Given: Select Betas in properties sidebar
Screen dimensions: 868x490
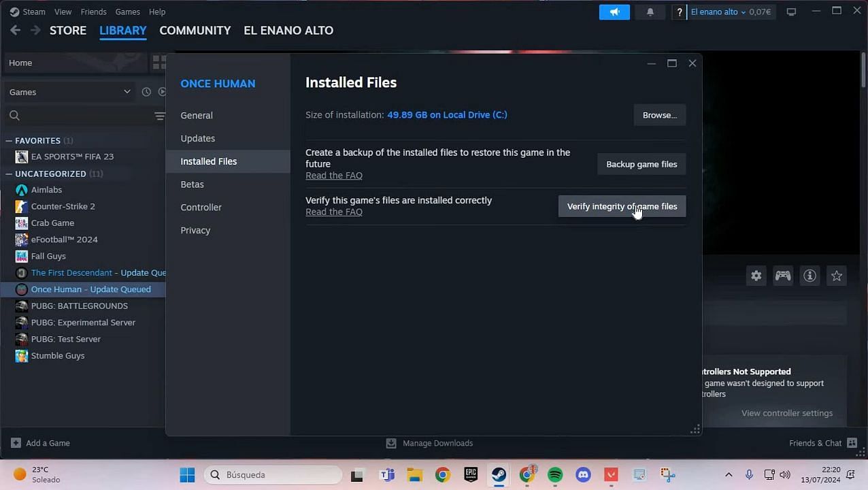Looking at the screenshot, I should tap(228, 184).
